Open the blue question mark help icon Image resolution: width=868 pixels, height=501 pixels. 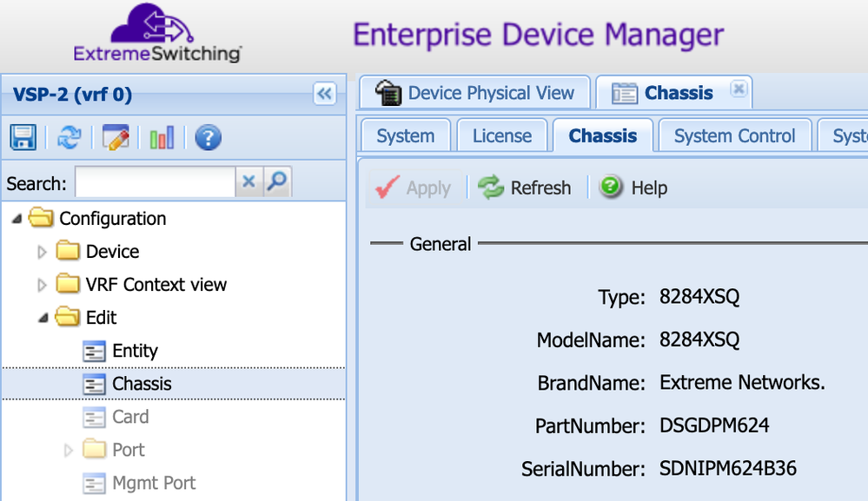coord(209,138)
